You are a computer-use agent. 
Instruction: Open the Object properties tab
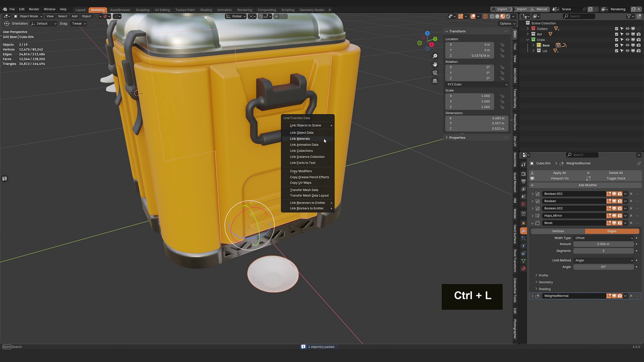click(x=523, y=223)
